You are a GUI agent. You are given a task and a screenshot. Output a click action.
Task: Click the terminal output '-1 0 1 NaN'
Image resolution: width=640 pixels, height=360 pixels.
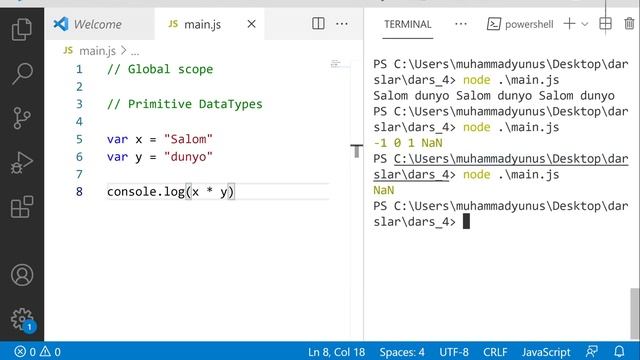point(408,143)
